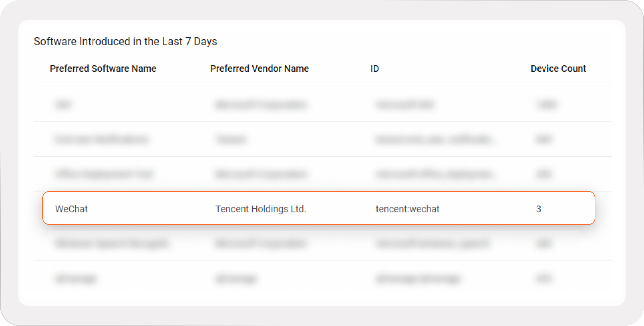Screen dimensions: 644x326
Task: Click blurred device count in topmost row
Action: [547, 105]
